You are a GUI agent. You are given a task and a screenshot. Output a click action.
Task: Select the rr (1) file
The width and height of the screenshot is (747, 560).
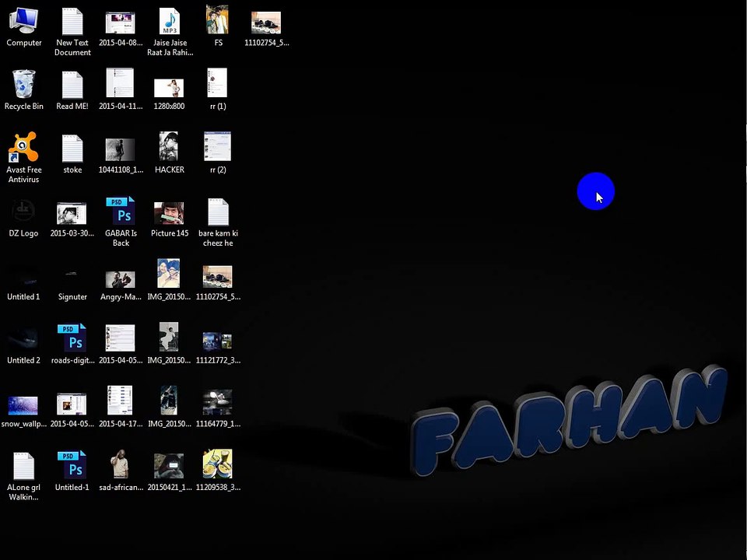(218, 89)
